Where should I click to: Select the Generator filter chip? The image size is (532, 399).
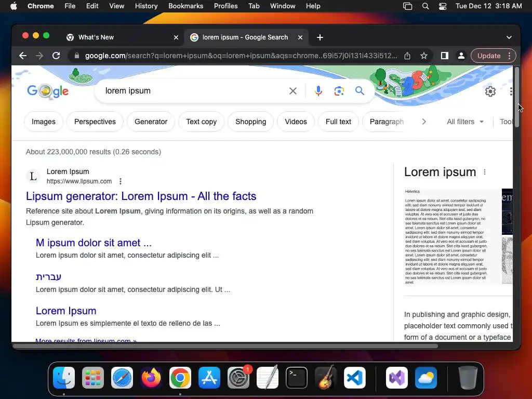tap(151, 122)
